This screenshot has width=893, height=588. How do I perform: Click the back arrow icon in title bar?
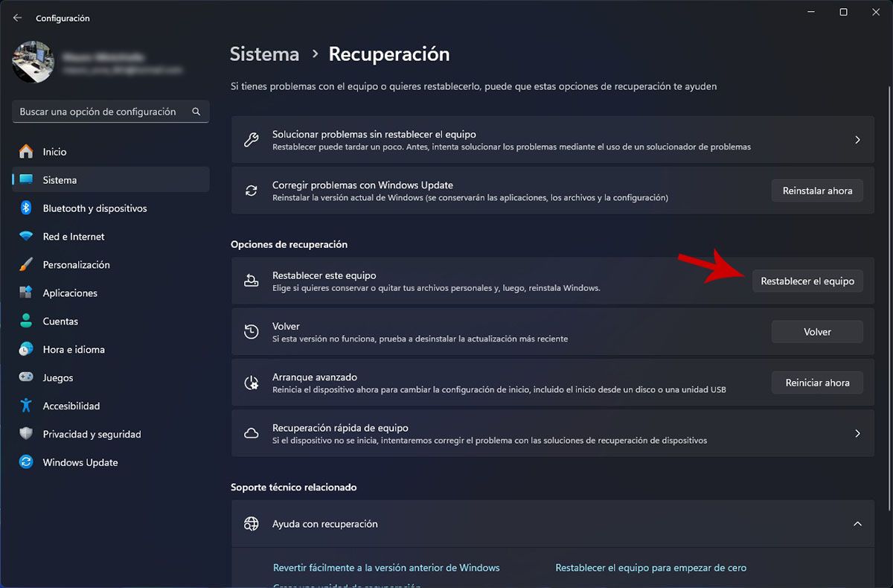(18, 18)
